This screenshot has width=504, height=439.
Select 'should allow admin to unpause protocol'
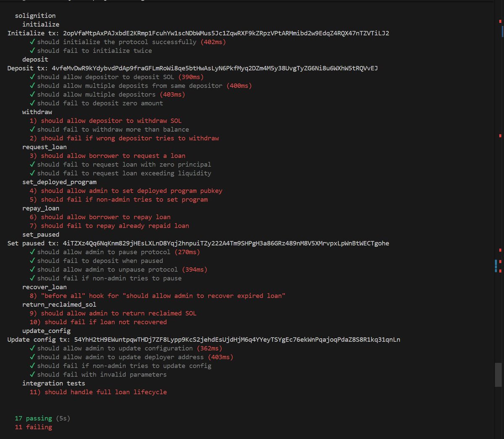coord(118,270)
